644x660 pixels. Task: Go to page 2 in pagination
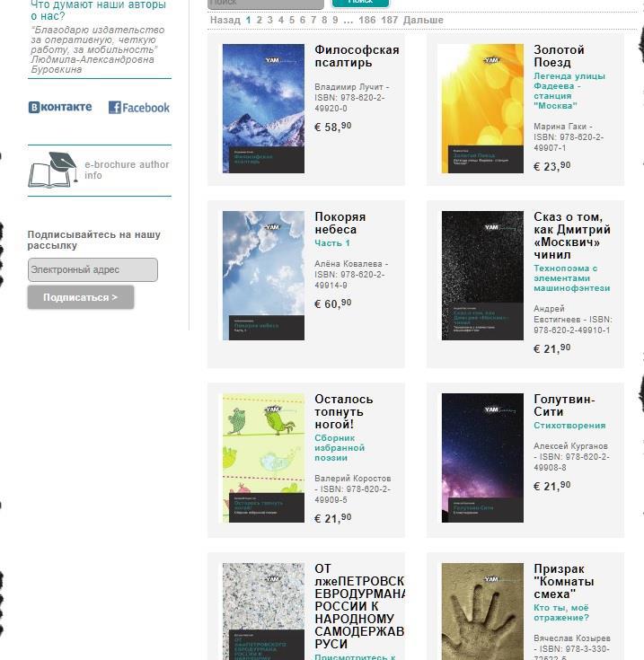260,20
